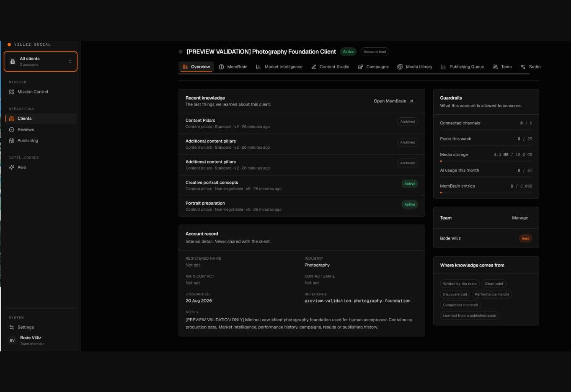571x392 pixels.
Task: Click the Team people icon in tabs
Action: (495, 67)
